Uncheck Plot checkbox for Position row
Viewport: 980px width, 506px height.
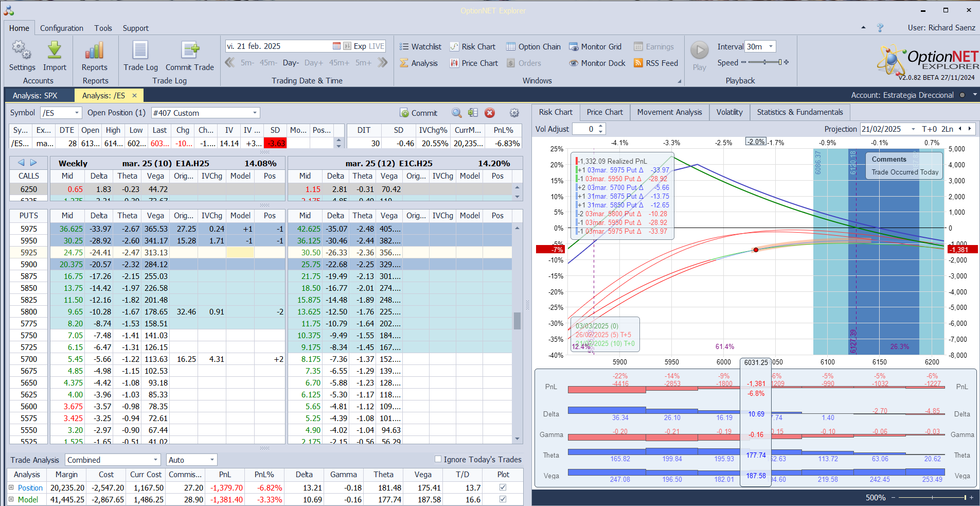point(503,487)
